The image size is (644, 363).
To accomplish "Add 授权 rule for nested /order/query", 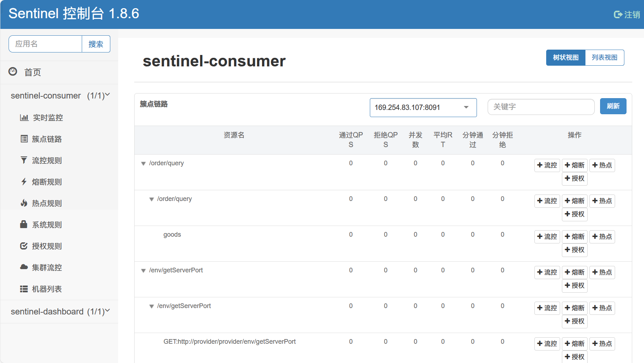I will coord(574,214).
